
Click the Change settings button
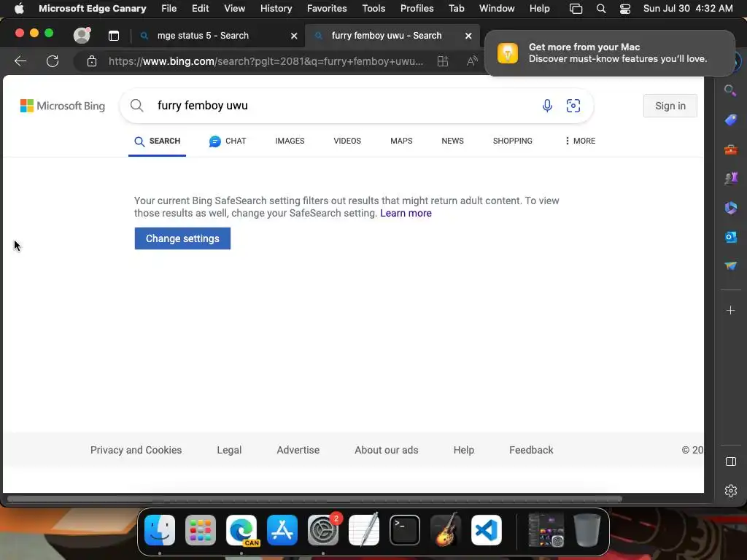pyautogui.click(x=182, y=238)
